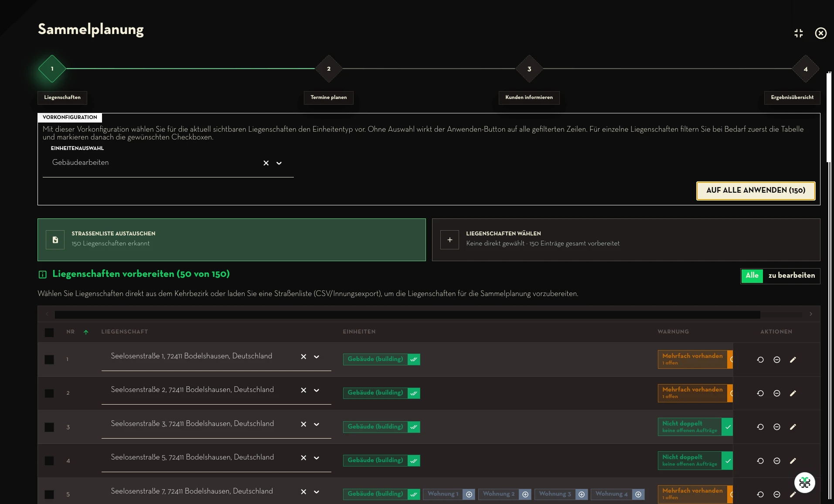The width and height of the screenshot is (834, 504).
Task: Click the Straßenliste austauschen file icon
Action: (55, 240)
